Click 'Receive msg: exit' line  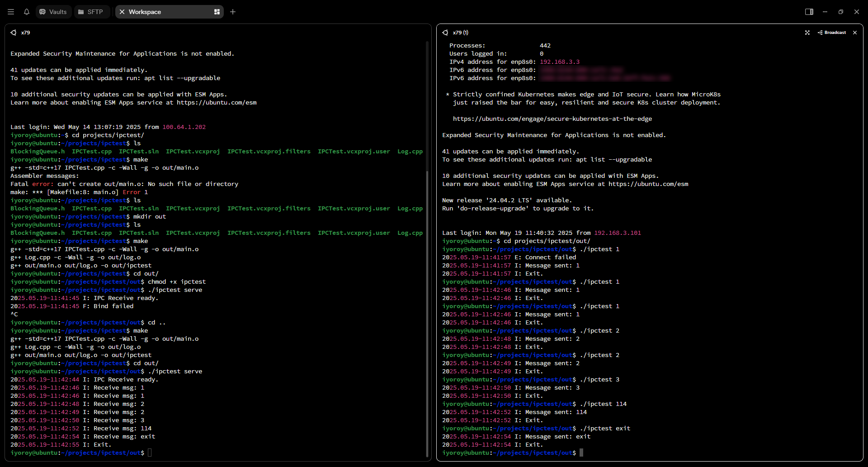[x=83, y=437]
